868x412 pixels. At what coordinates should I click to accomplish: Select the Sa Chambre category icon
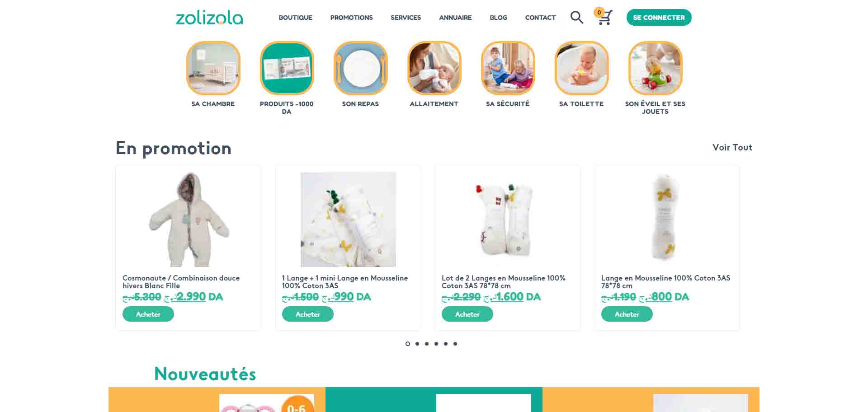(213, 68)
